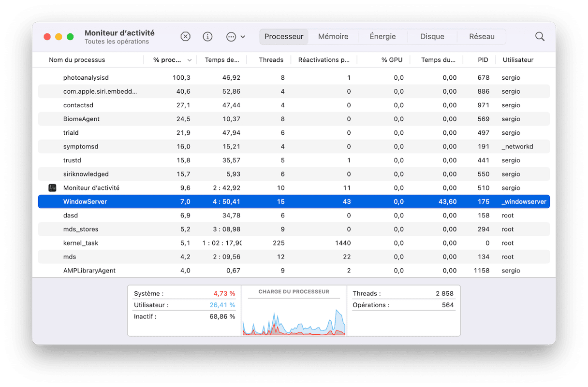Select the photoanalysisd process row

(294, 78)
